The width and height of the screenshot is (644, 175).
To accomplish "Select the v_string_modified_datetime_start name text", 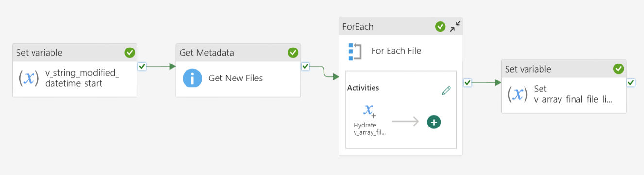I will tap(82, 78).
